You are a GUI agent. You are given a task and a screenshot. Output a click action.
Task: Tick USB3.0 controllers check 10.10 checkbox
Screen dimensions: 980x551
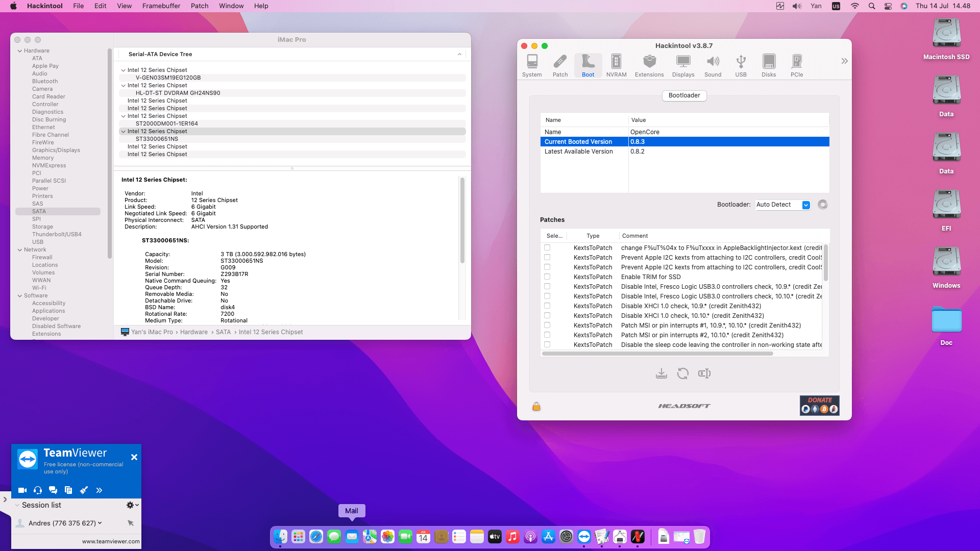point(547,296)
